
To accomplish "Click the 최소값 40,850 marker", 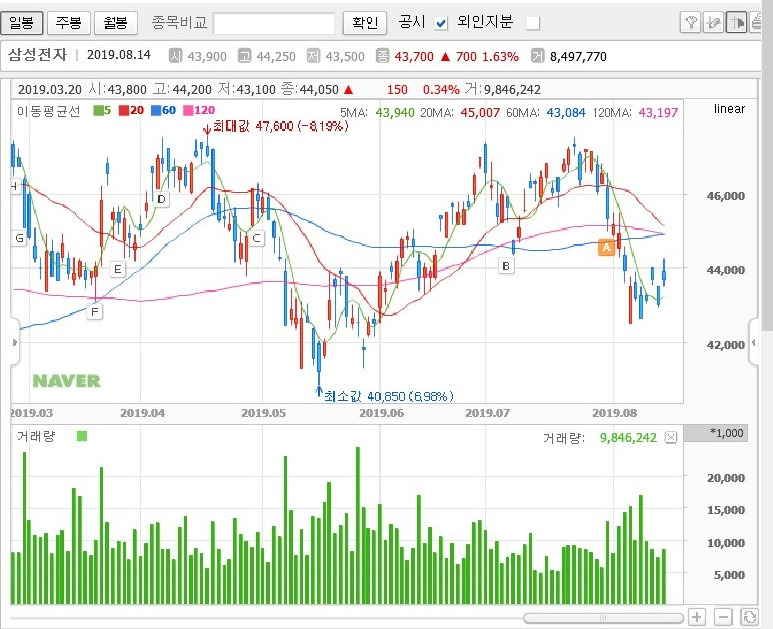I will tap(385, 395).
